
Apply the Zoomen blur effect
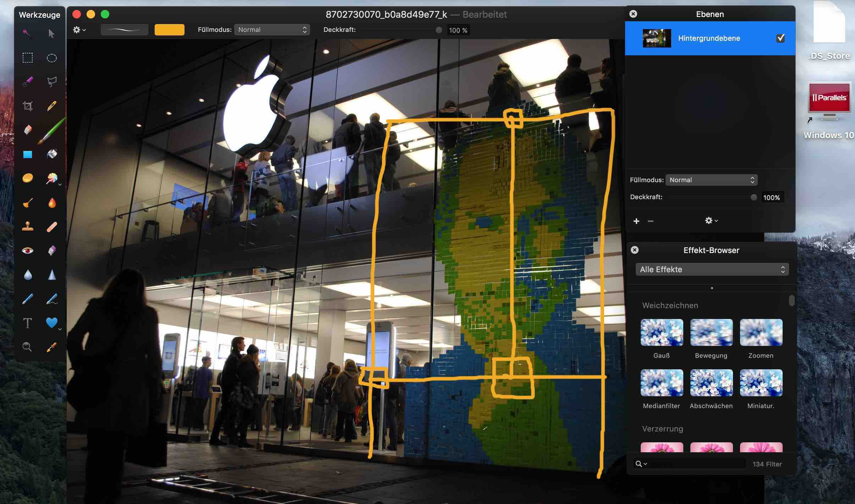tap(761, 332)
